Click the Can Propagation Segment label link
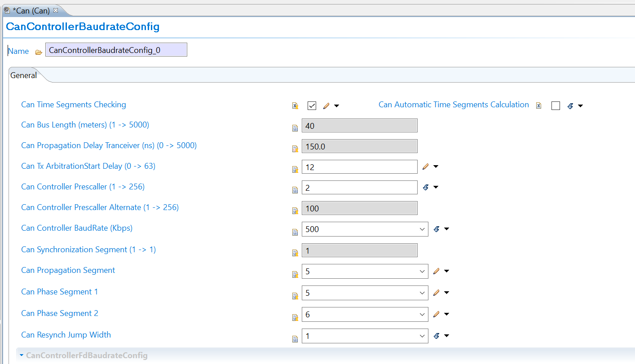The image size is (635, 364). (x=68, y=270)
